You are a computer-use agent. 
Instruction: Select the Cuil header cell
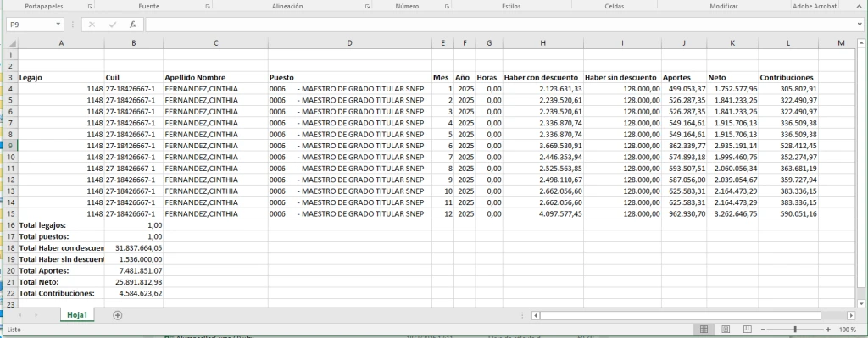tap(133, 77)
